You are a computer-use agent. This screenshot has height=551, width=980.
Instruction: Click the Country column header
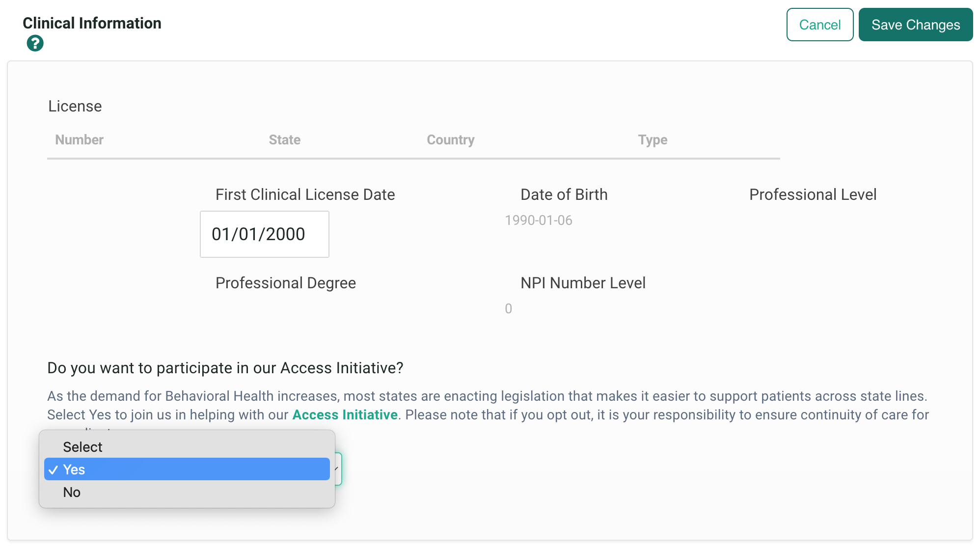click(450, 139)
